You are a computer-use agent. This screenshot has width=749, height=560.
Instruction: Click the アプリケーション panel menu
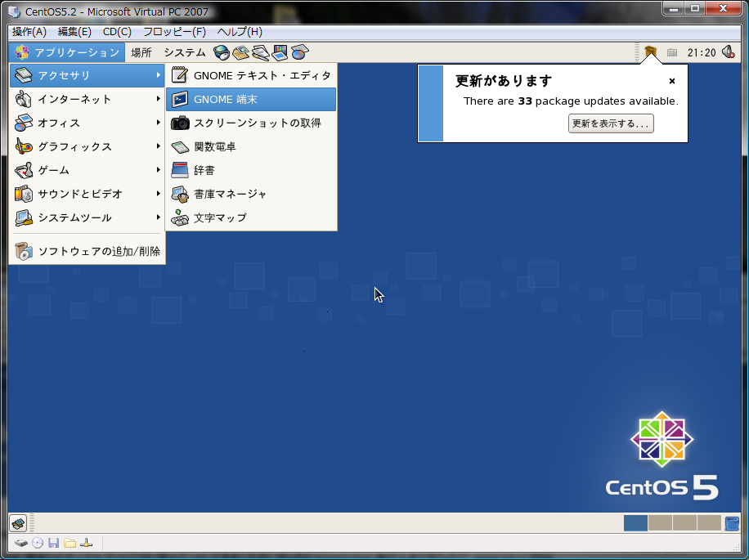(67, 52)
